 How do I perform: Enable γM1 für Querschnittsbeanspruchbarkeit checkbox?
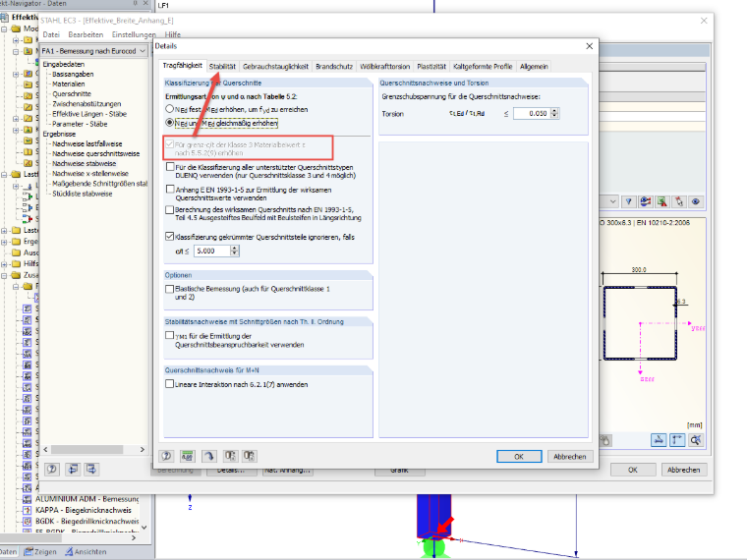click(169, 335)
